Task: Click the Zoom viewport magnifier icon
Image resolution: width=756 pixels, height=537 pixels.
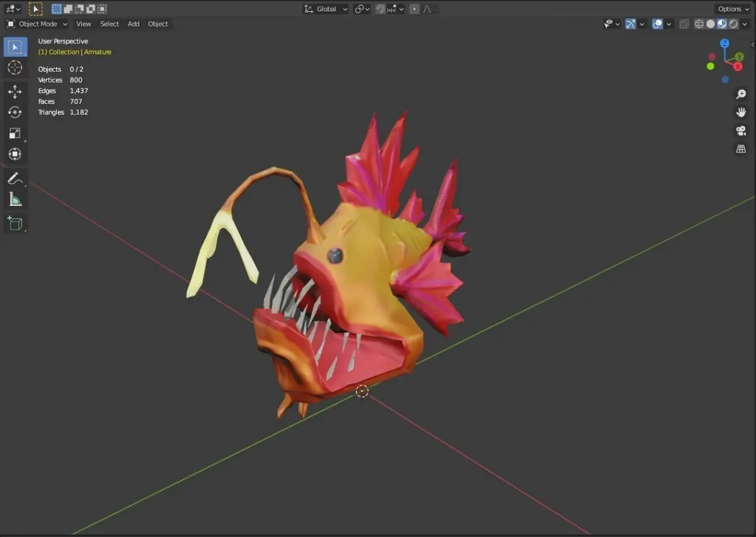Action: [x=741, y=94]
